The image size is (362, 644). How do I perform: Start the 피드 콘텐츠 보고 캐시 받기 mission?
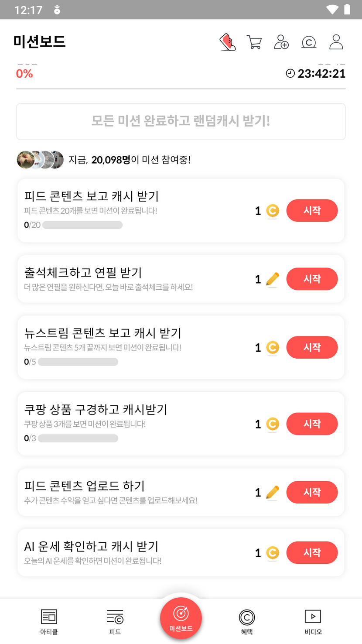312,211
